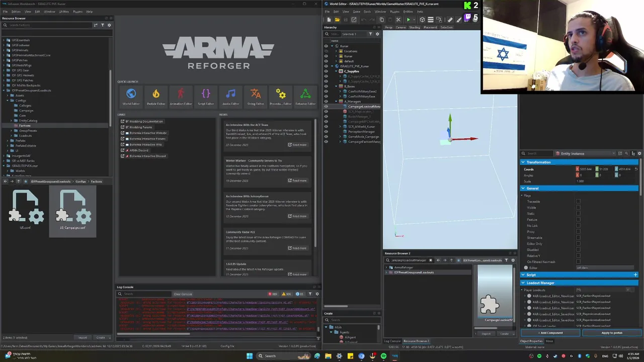Toggle the Streamable flag checkbox
This screenshot has width=644, height=362.
point(578,238)
